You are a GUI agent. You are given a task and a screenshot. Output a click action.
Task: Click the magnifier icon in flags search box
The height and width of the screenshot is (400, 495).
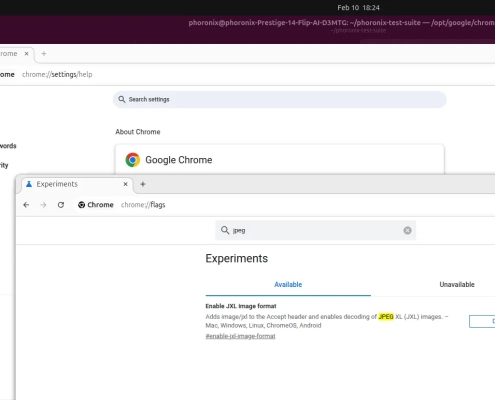pyautogui.click(x=225, y=230)
